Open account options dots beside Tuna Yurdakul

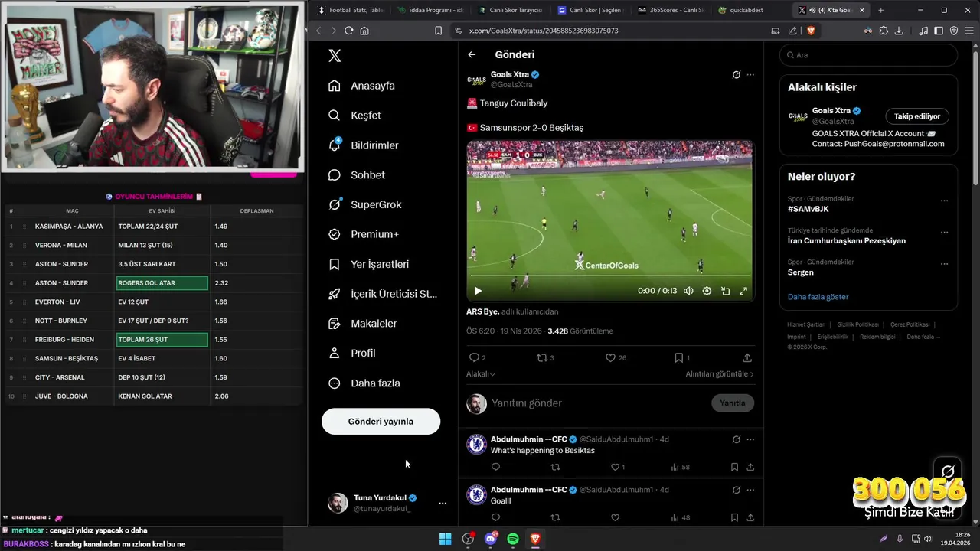tap(442, 504)
